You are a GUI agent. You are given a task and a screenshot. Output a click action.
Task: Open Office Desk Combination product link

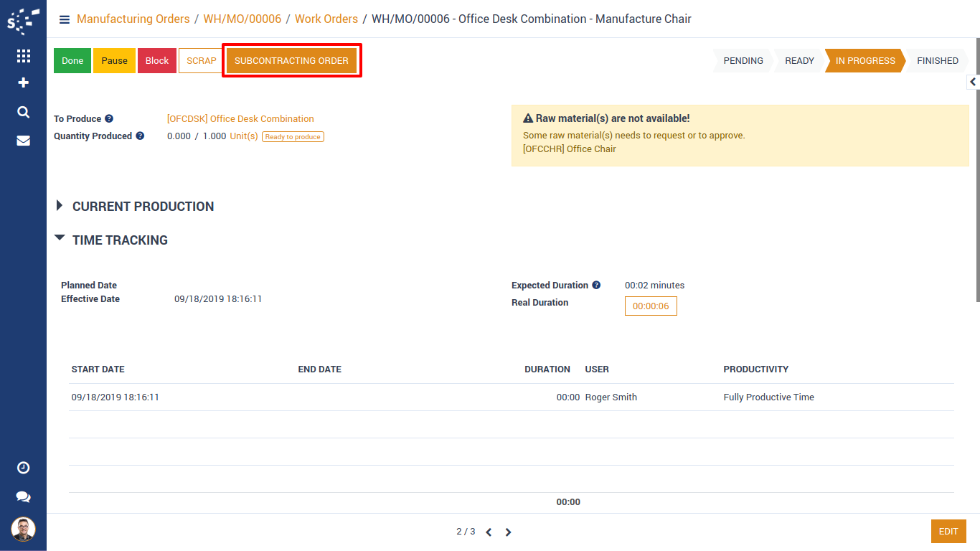(240, 119)
